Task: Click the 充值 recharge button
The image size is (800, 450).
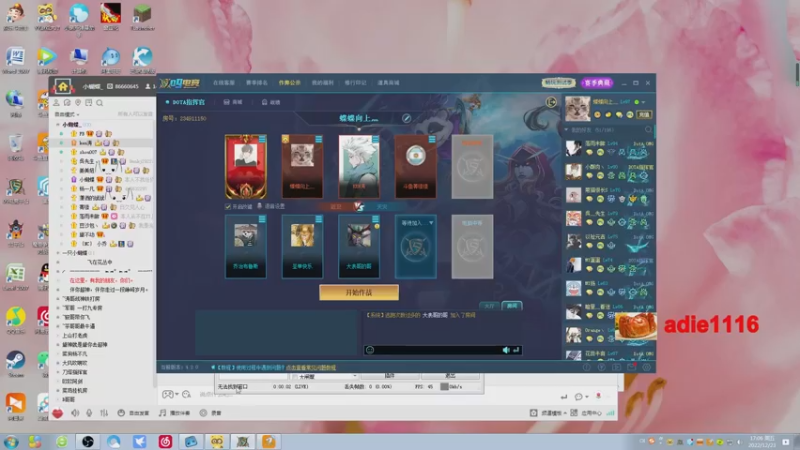Action: pyautogui.click(x=644, y=115)
